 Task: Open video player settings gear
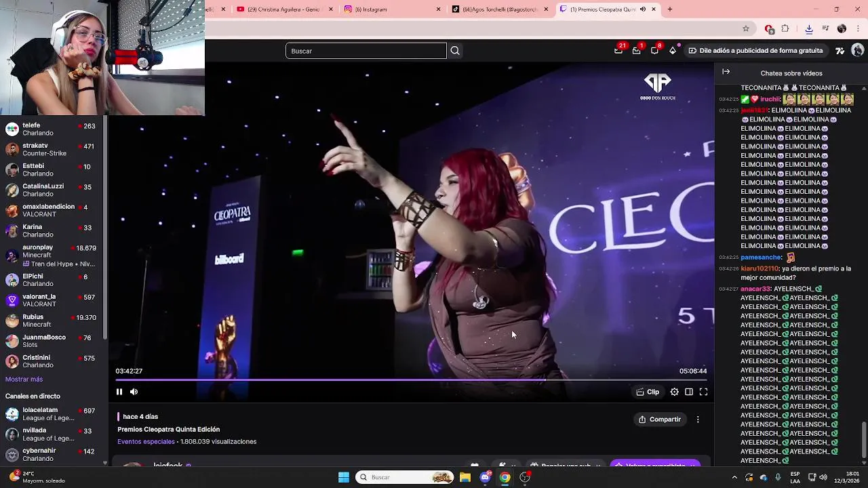(x=674, y=392)
